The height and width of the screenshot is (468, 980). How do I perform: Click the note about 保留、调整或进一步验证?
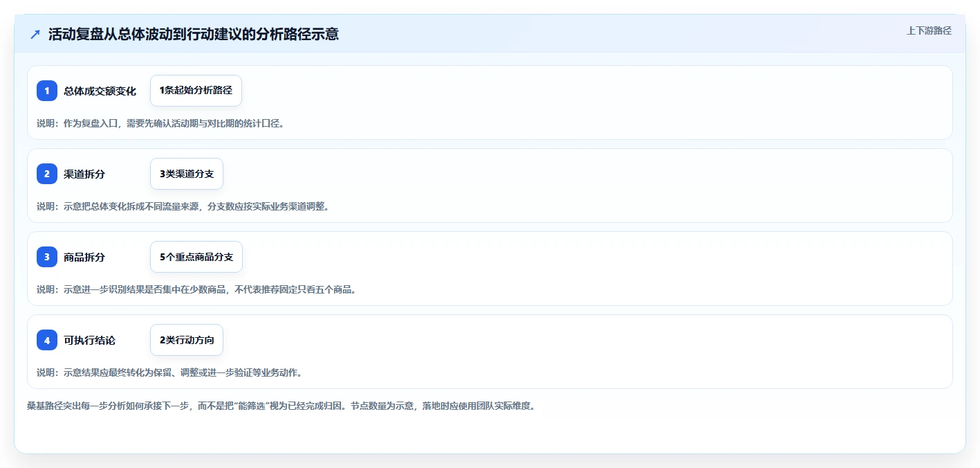169,372
